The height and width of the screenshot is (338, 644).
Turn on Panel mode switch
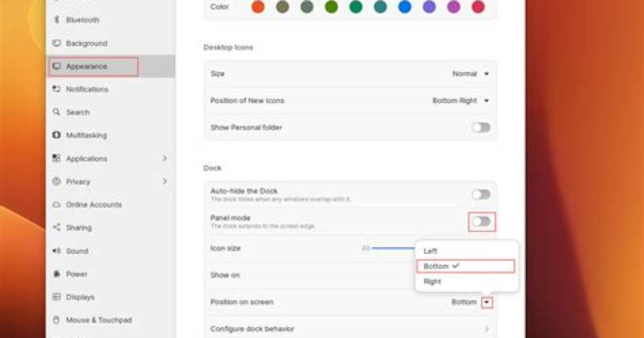tap(481, 221)
